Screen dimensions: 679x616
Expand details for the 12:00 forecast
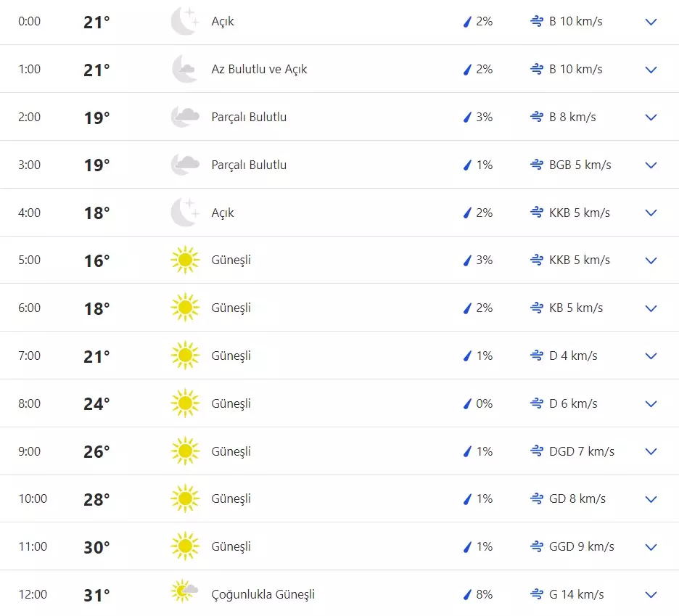tap(651, 595)
